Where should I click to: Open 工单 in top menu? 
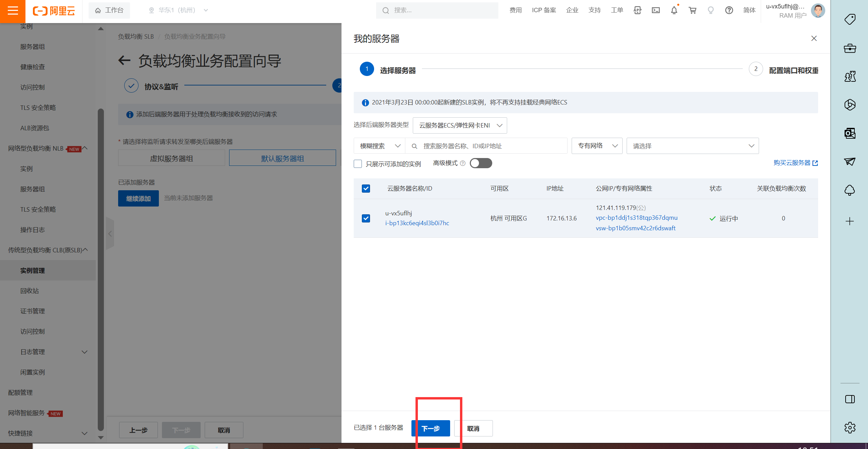click(x=617, y=11)
